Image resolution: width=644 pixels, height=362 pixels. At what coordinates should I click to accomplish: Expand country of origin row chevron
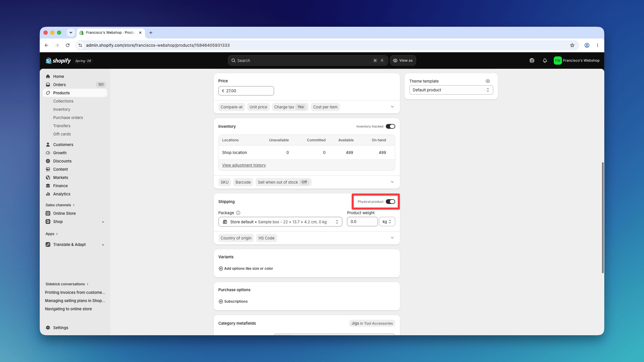(392, 238)
